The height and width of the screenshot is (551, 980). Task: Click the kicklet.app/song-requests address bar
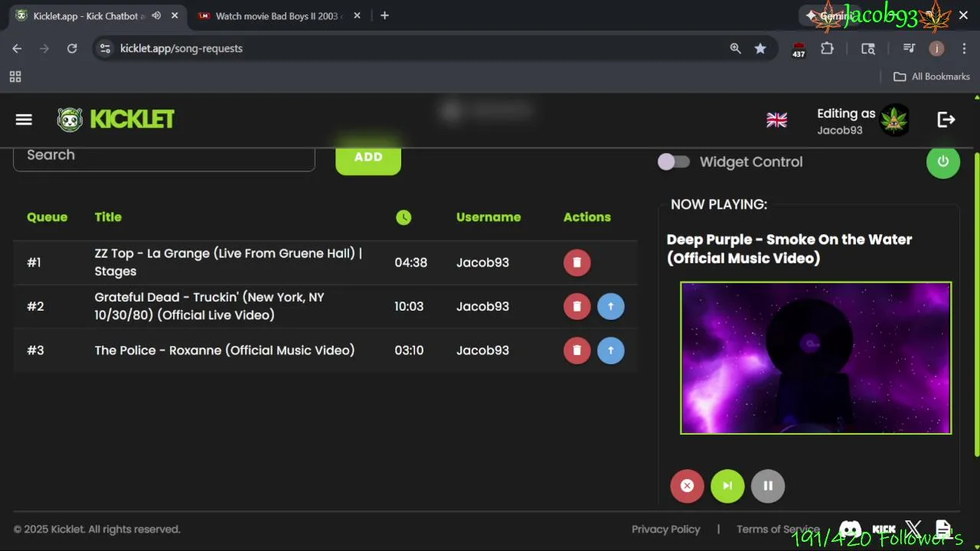tap(413, 48)
